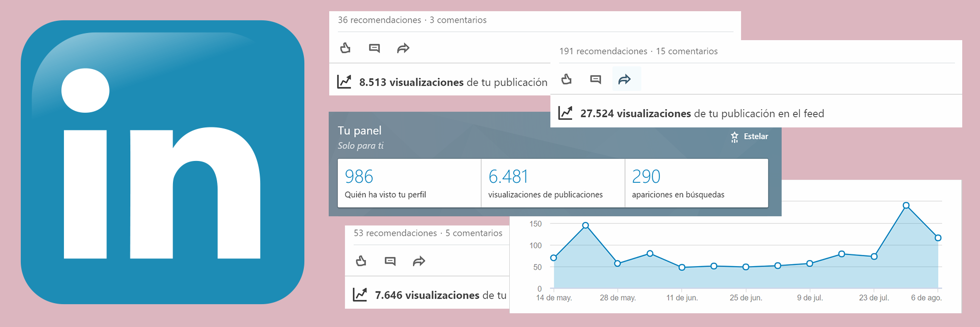Open the 986 Quién ha visto tu perfil card
The width and height of the screenshot is (980, 327).
[409, 183]
